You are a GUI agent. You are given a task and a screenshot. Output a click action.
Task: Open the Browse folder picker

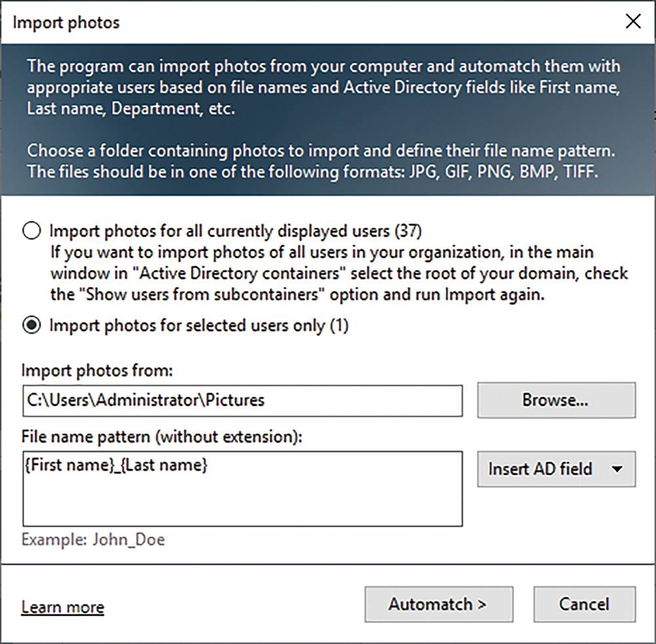556,400
